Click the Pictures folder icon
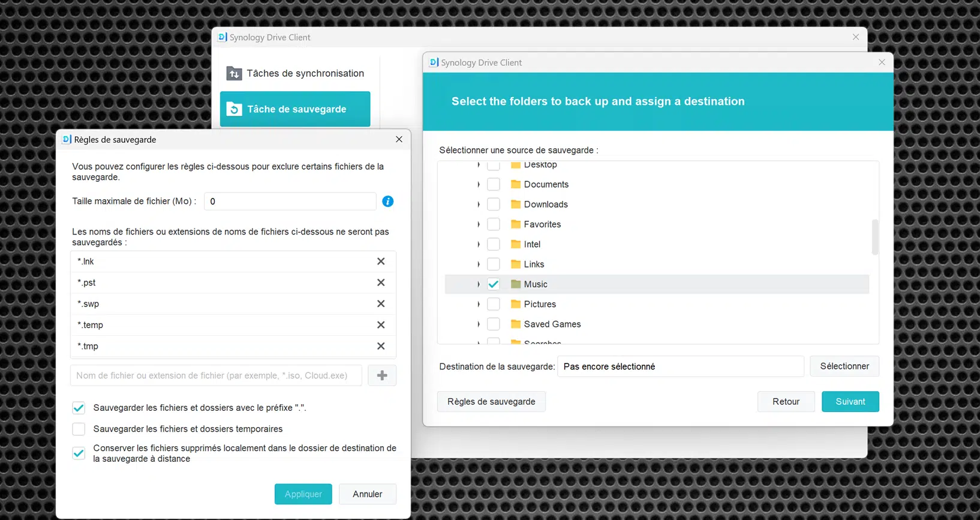Viewport: 980px width, 520px height. (516, 304)
